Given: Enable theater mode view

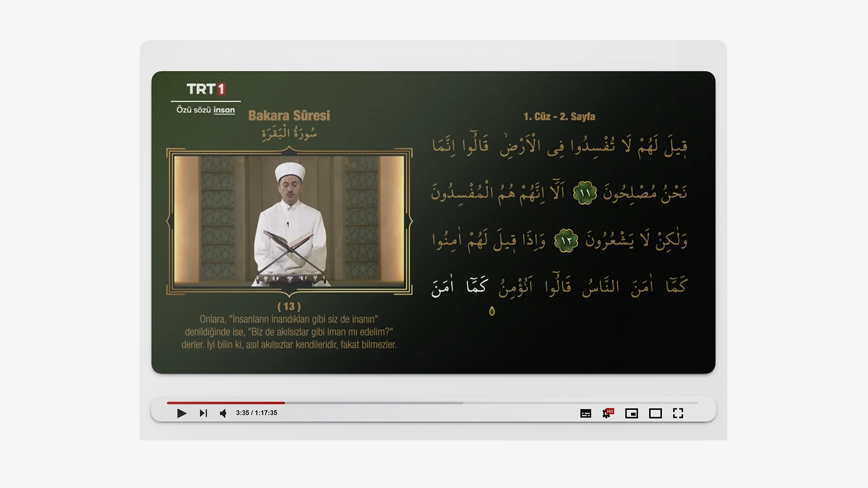Looking at the screenshot, I should pyautogui.click(x=655, y=413).
